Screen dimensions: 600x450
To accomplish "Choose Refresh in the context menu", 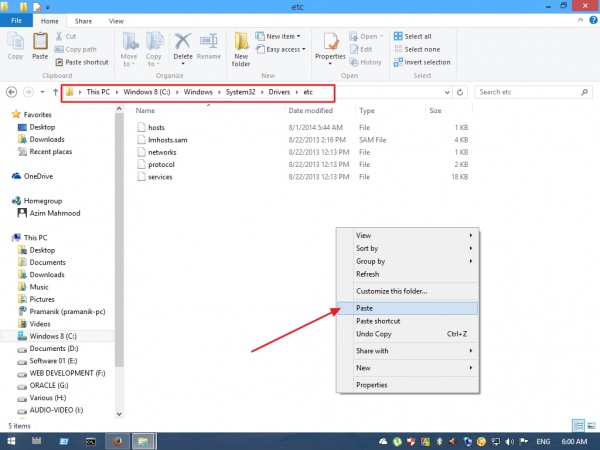I will click(367, 274).
